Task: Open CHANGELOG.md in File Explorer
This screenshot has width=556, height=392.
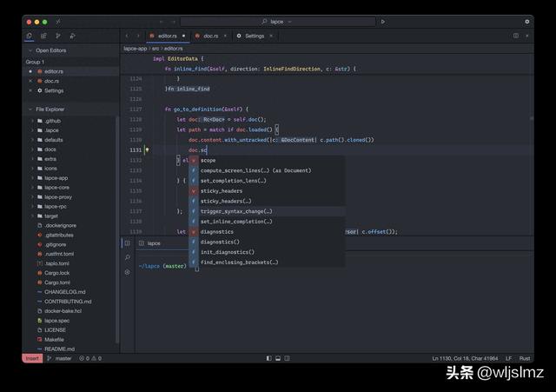Action: point(65,292)
